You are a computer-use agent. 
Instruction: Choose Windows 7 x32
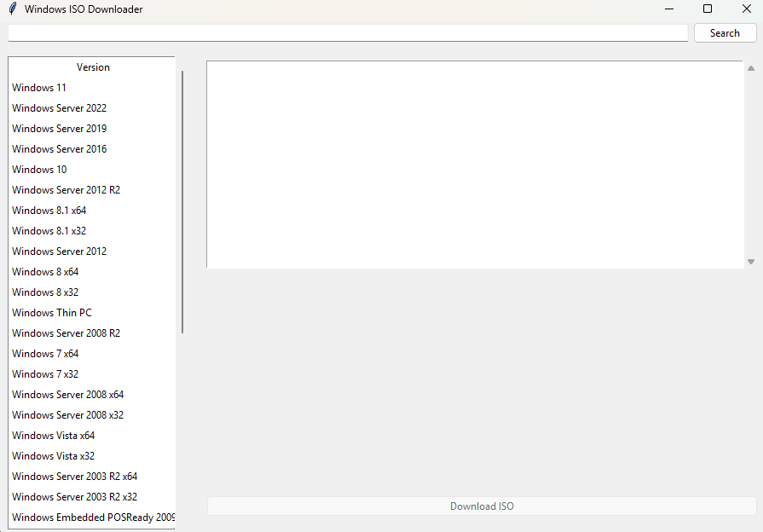coord(91,373)
